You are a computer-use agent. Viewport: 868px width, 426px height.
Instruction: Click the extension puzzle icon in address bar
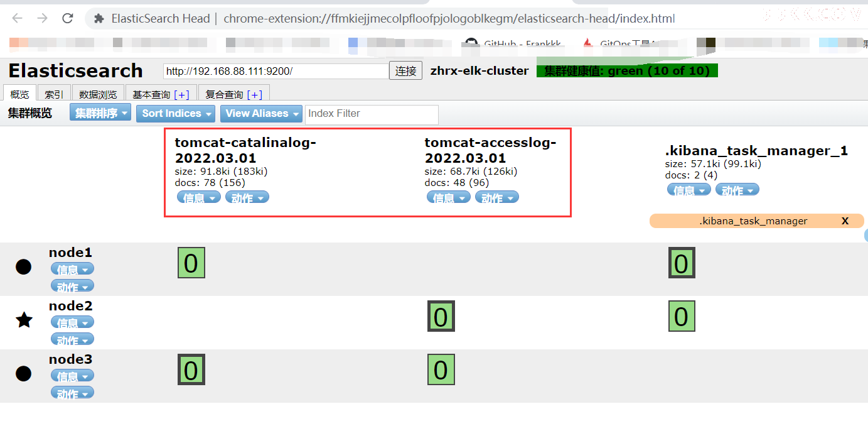click(99, 19)
